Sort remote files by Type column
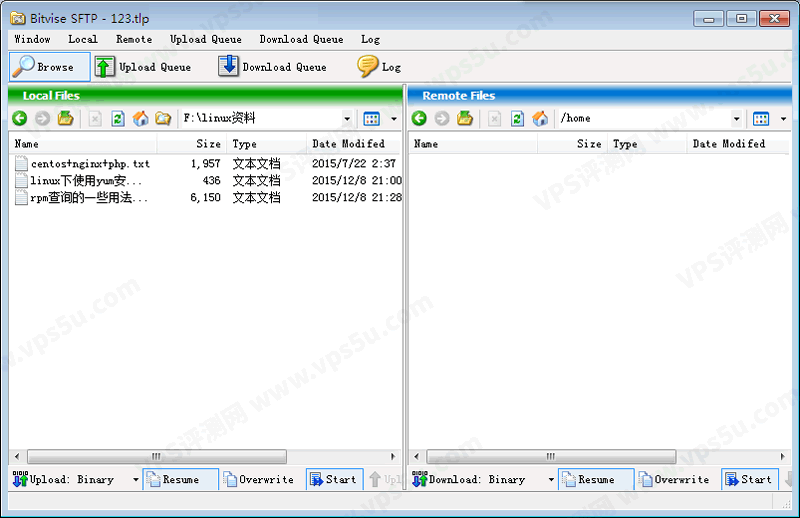The image size is (800, 518). [x=647, y=144]
